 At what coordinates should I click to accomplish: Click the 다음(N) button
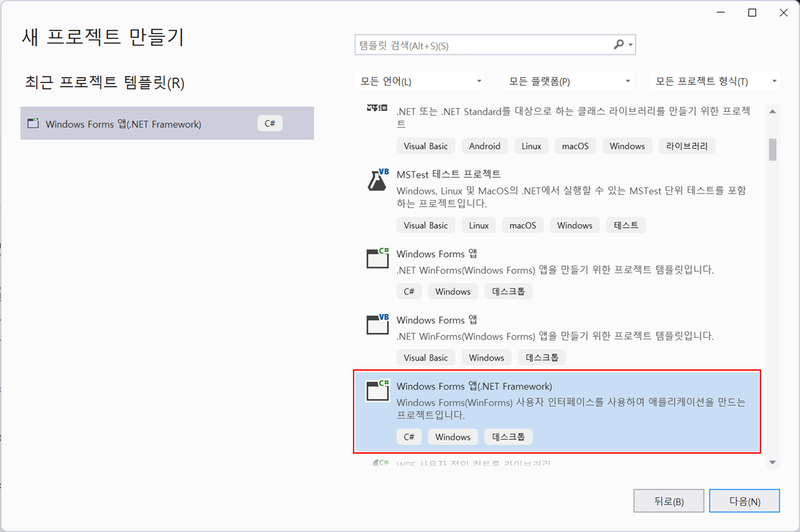pyautogui.click(x=745, y=501)
